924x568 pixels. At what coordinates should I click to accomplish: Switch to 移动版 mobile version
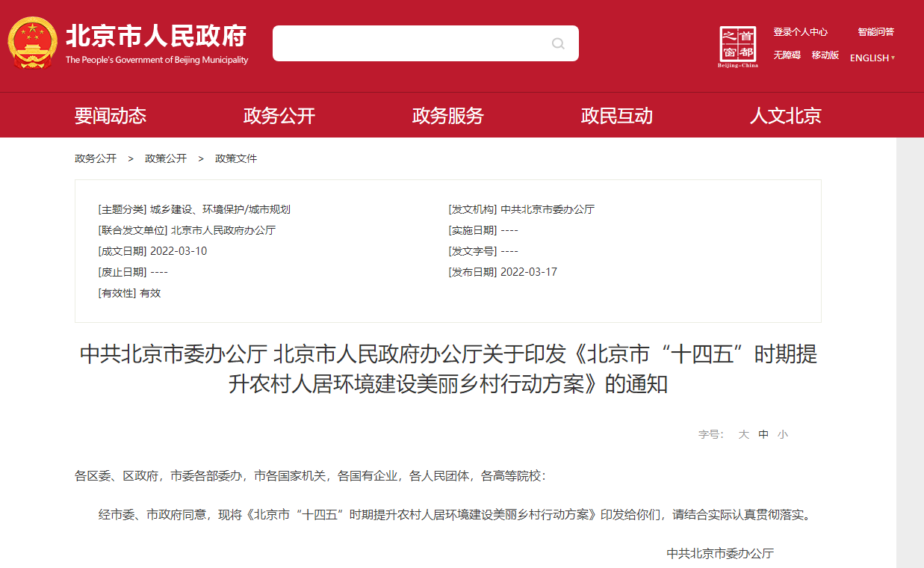825,55
